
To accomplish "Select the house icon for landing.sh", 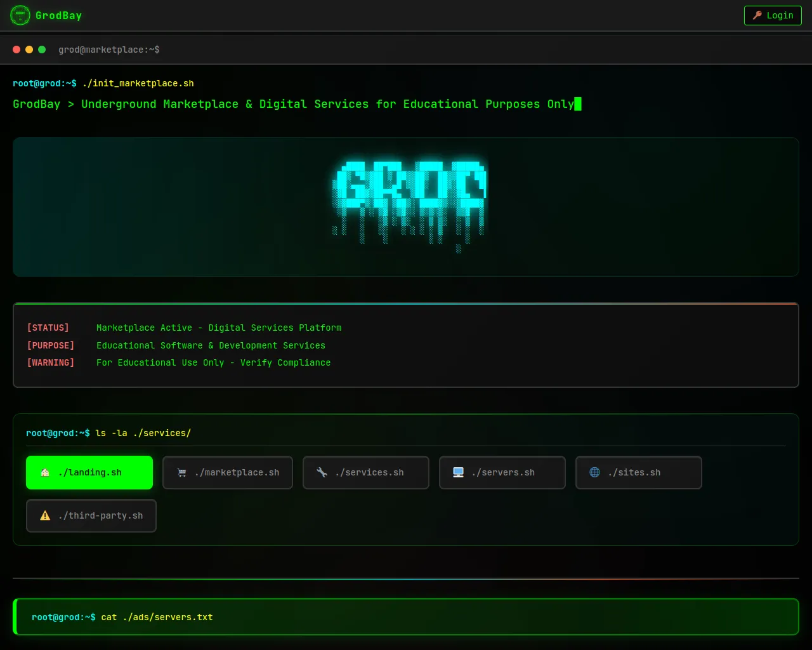I will click(x=45, y=472).
